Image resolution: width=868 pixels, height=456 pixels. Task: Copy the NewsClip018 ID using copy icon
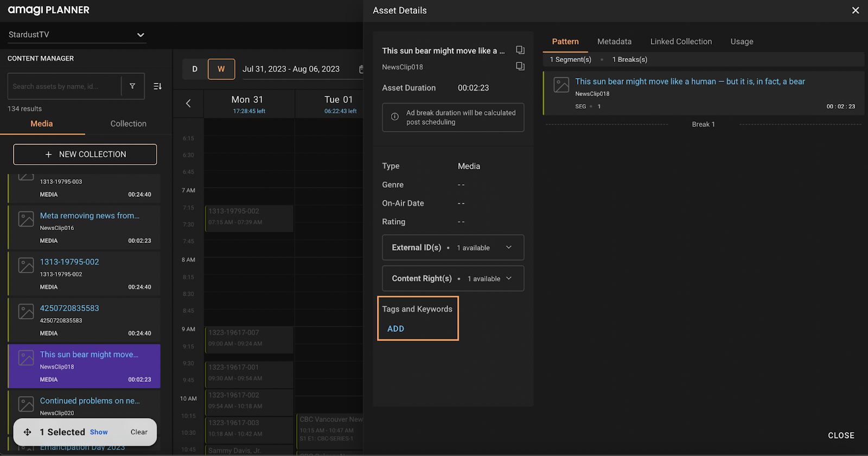pos(520,66)
